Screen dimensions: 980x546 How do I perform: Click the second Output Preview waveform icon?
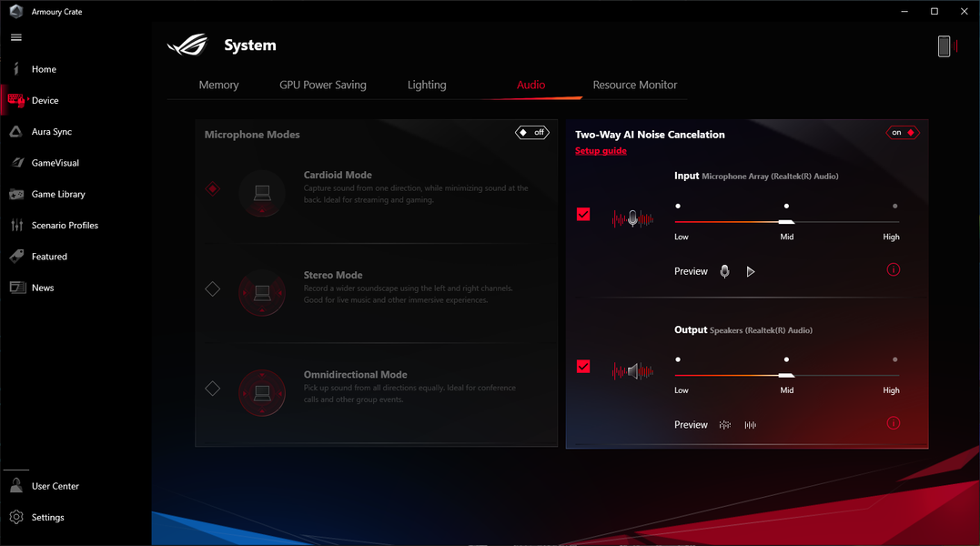tap(751, 425)
